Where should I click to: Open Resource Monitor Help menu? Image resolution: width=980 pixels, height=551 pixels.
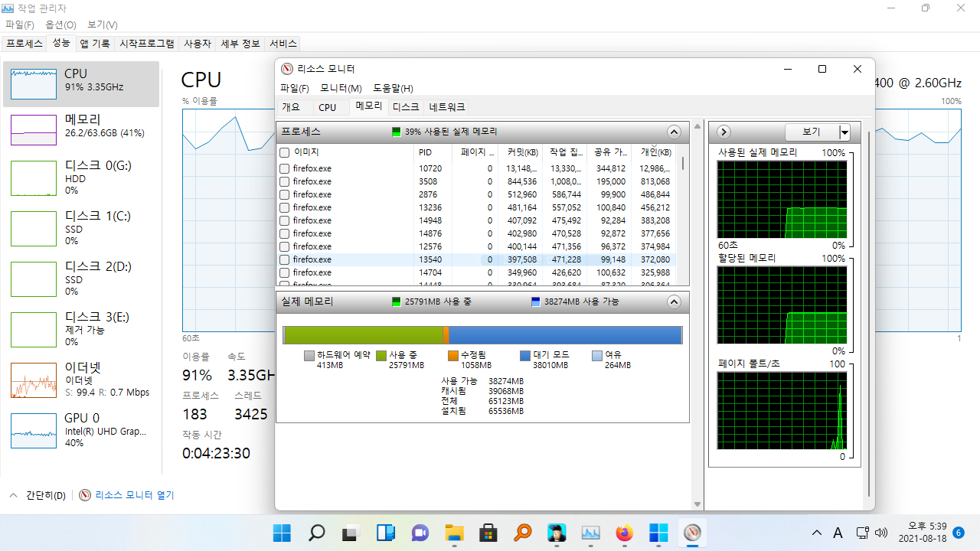[x=393, y=88]
